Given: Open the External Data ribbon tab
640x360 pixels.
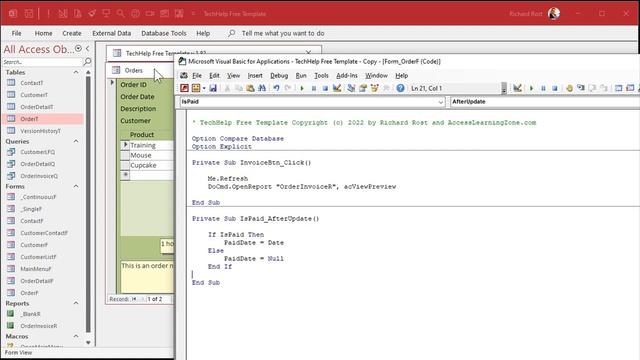Looking at the screenshot, I should [111, 33].
